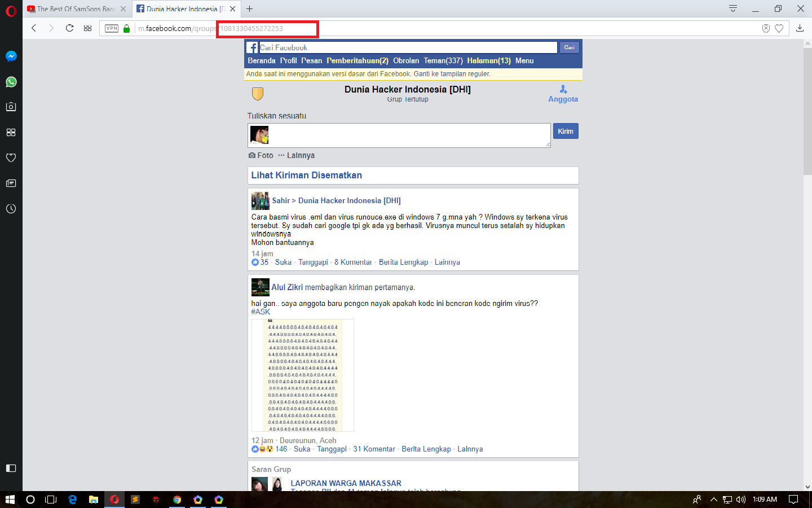Expand Lainnya options below the composer
The image size is (812, 508).
(x=297, y=156)
